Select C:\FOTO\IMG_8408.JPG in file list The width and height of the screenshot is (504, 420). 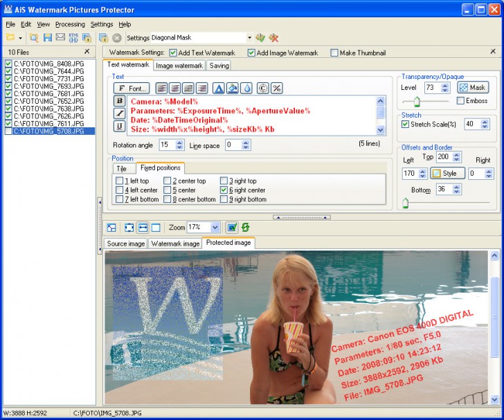[x=49, y=64]
